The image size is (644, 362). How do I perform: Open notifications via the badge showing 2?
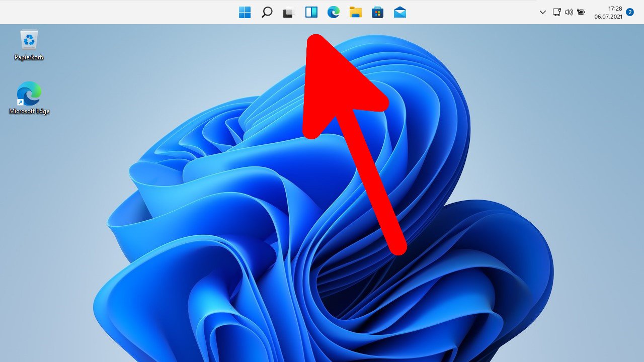pos(630,12)
